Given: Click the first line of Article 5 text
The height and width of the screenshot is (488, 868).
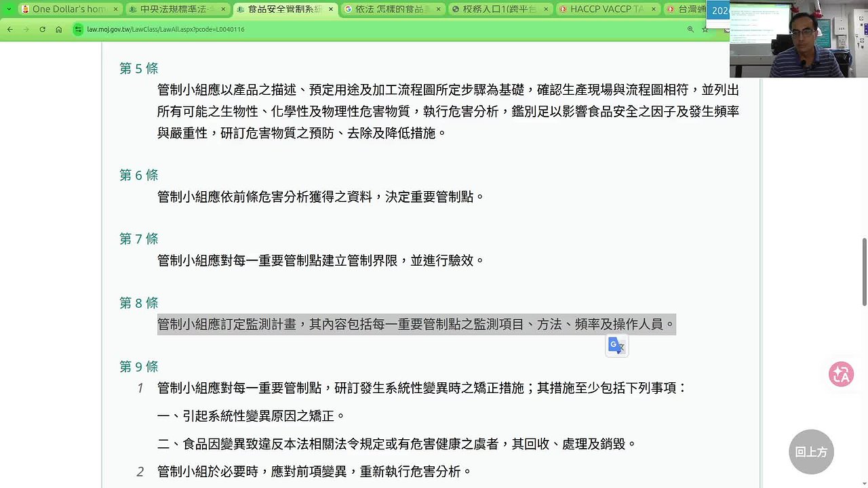Looking at the screenshot, I should (448, 89).
